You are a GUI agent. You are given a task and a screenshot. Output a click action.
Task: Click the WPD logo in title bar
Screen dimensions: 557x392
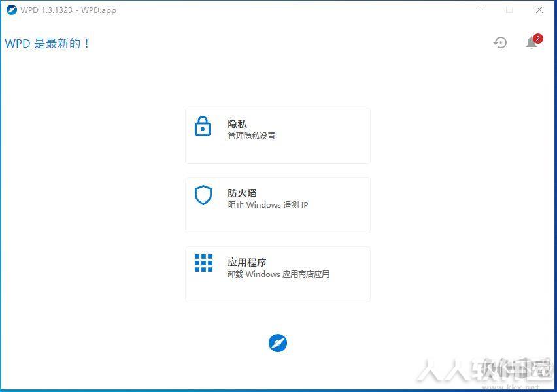[11, 10]
